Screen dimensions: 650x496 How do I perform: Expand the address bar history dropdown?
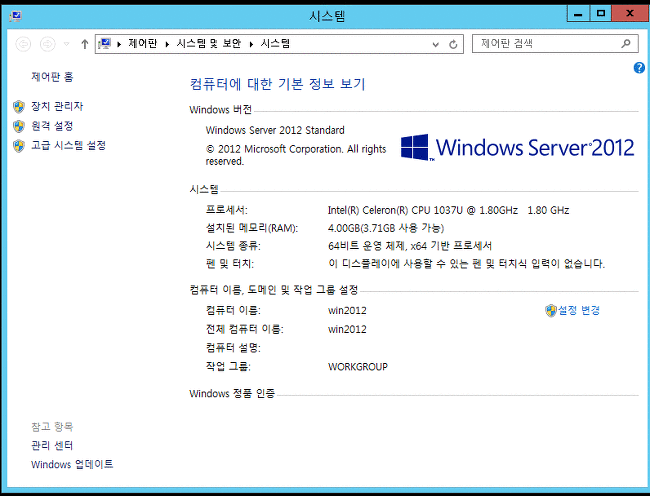point(435,44)
